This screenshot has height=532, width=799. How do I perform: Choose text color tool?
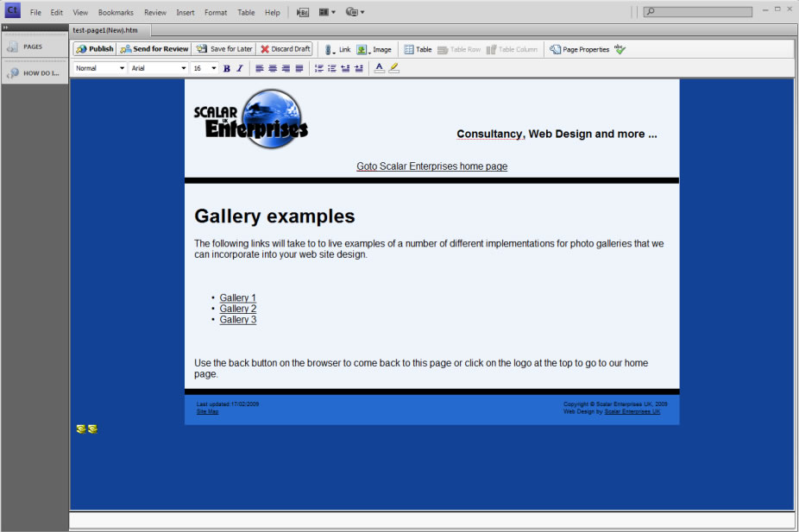[x=379, y=68]
